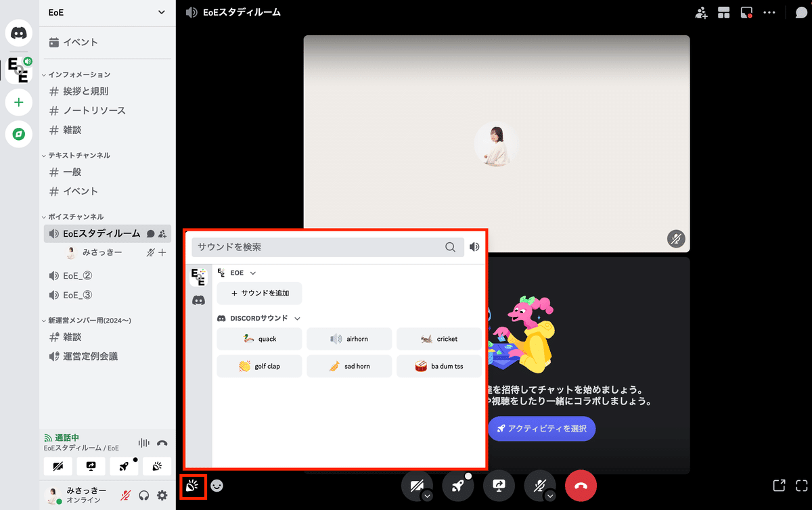Invite friends to voice channel icon
This screenshot has width=812, height=510.
[701, 12]
